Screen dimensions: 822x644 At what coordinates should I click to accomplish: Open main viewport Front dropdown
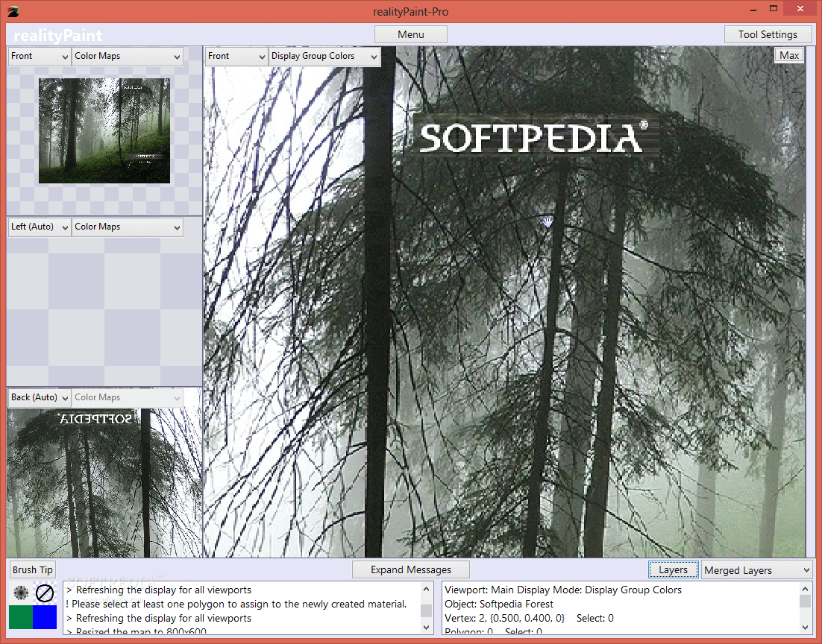[236, 56]
